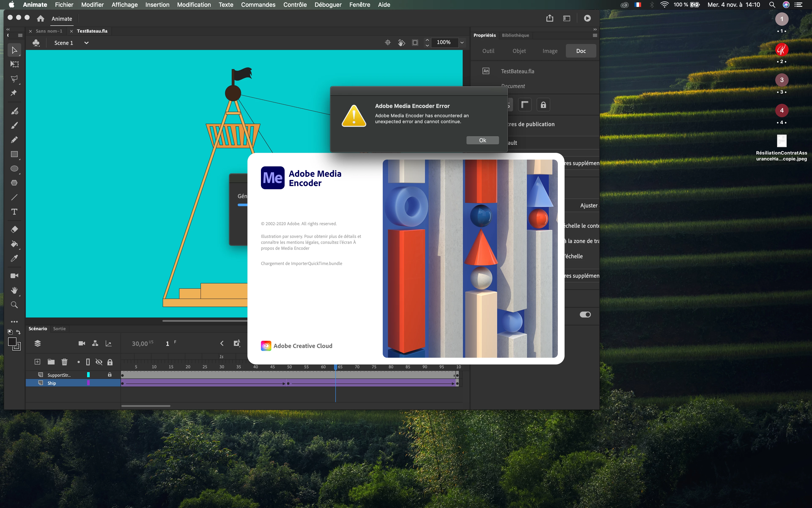Viewport: 812px width, 508px height.
Task: Select the Eraser tool
Action: (x=14, y=229)
